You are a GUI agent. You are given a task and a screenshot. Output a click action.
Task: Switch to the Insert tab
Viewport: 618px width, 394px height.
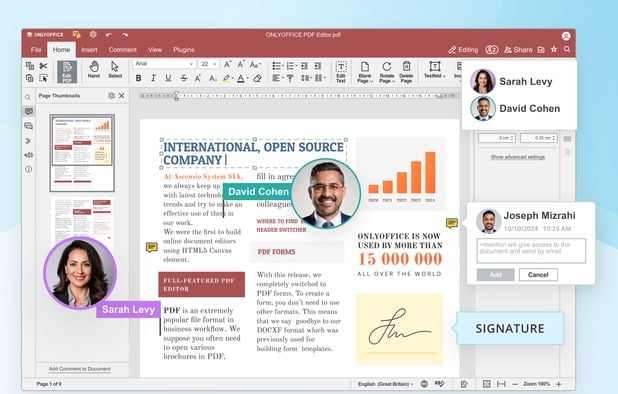click(x=89, y=50)
